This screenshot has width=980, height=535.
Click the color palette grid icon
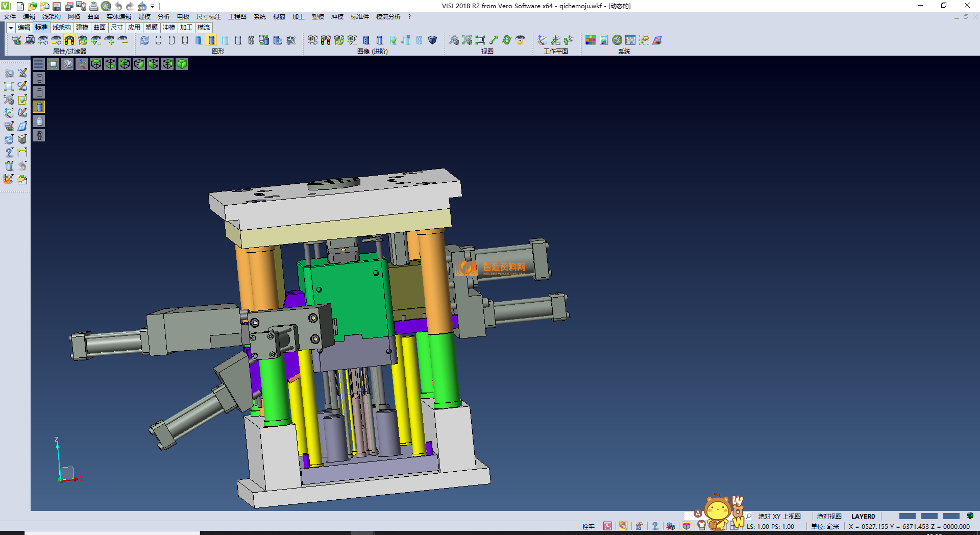point(591,40)
